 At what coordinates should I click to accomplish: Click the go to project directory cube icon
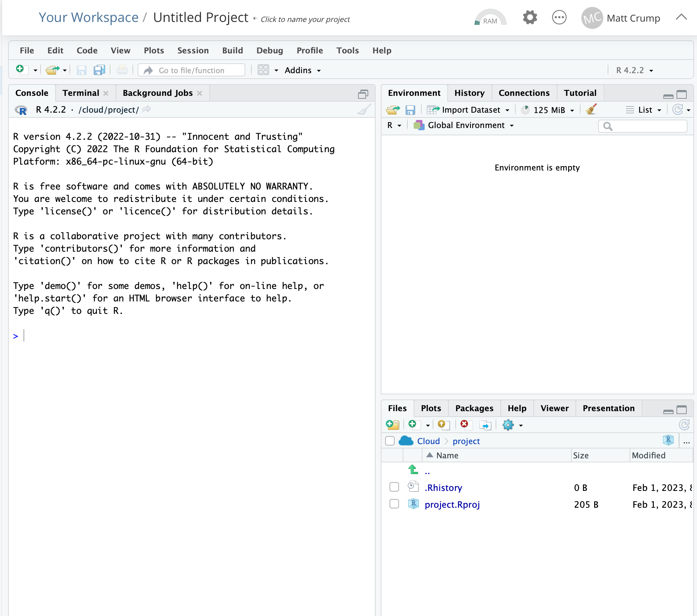tap(668, 440)
